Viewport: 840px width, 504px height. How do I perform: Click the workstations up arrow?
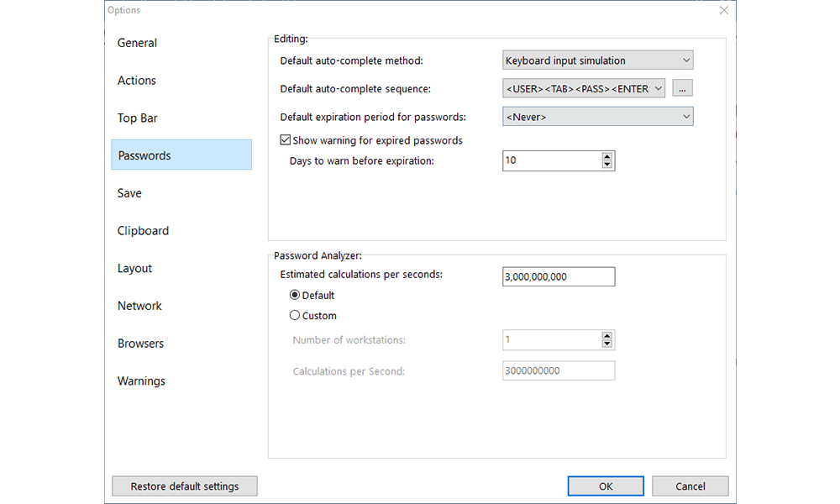[x=607, y=336]
